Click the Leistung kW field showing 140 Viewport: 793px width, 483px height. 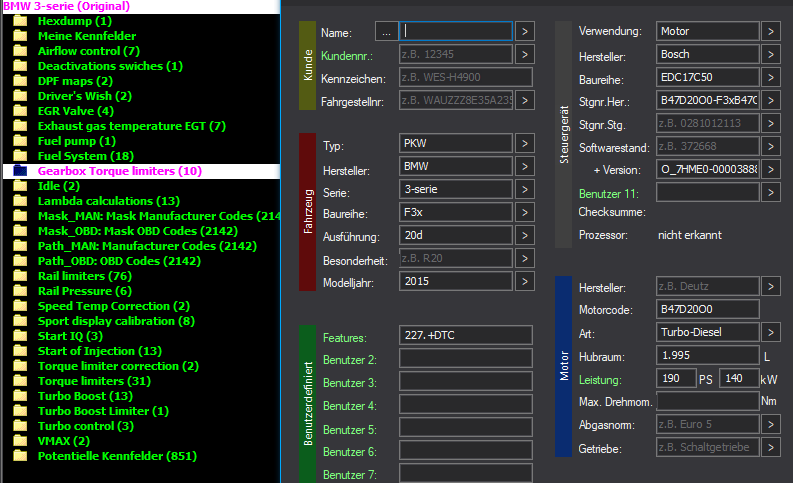pyautogui.click(x=739, y=378)
